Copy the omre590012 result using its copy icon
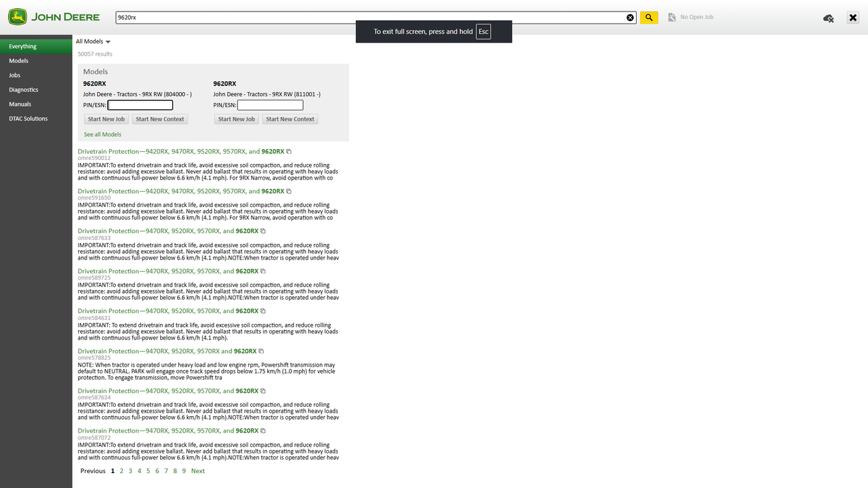The height and width of the screenshot is (488, 868). (288, 151)
